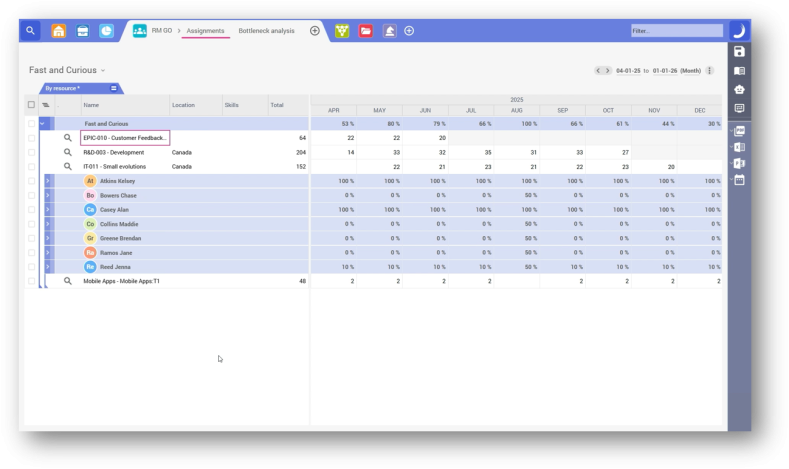
Task: Export to PDF from the sidebar
Action: (x=739, y=131)
